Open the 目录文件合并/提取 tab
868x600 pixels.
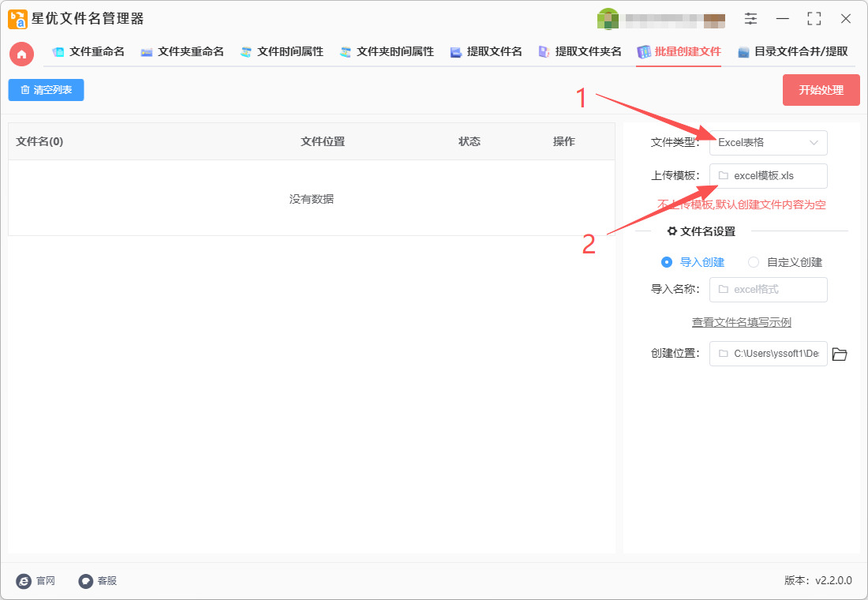[793, 52]
